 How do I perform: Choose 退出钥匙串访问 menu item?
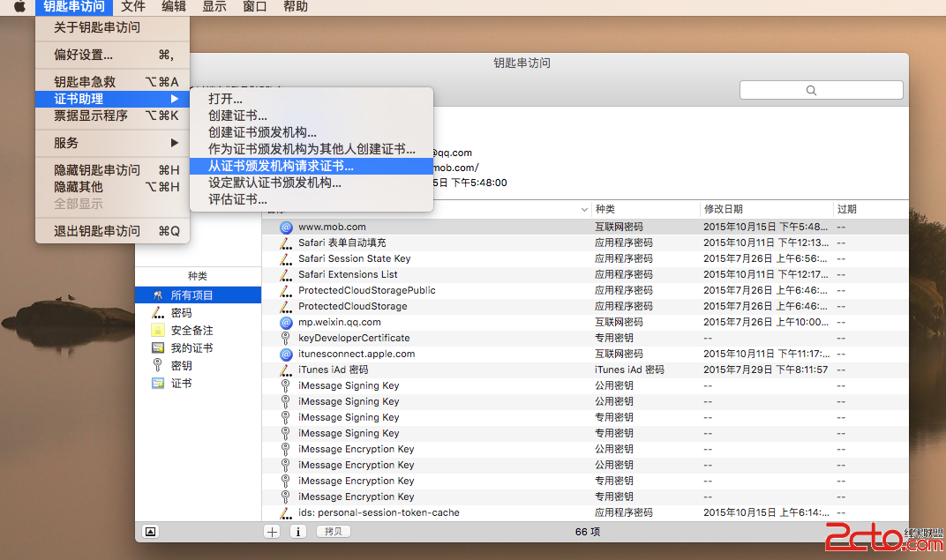tap(97, 231)
